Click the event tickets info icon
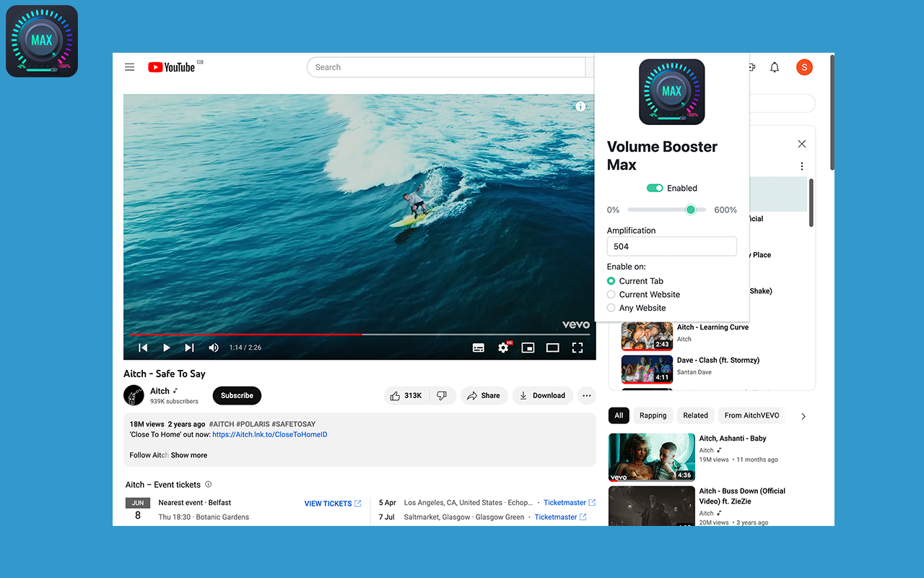924x578 pixels. coord(209,484)
